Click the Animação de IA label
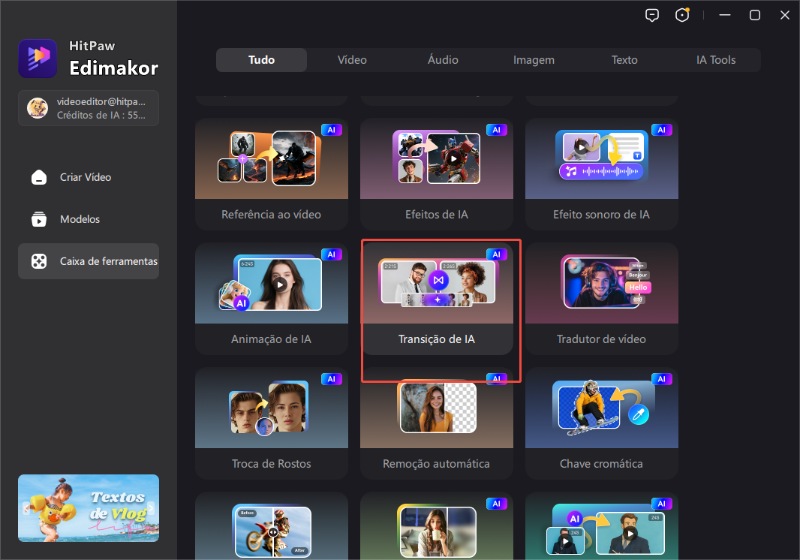 click(x=271, y=339)
